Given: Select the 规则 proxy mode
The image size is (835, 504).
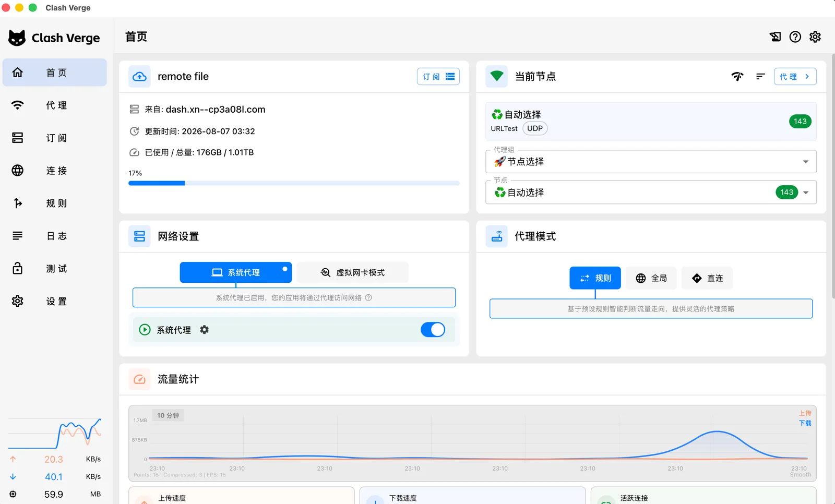Looking at the screenshot, I should coord(595,278).
